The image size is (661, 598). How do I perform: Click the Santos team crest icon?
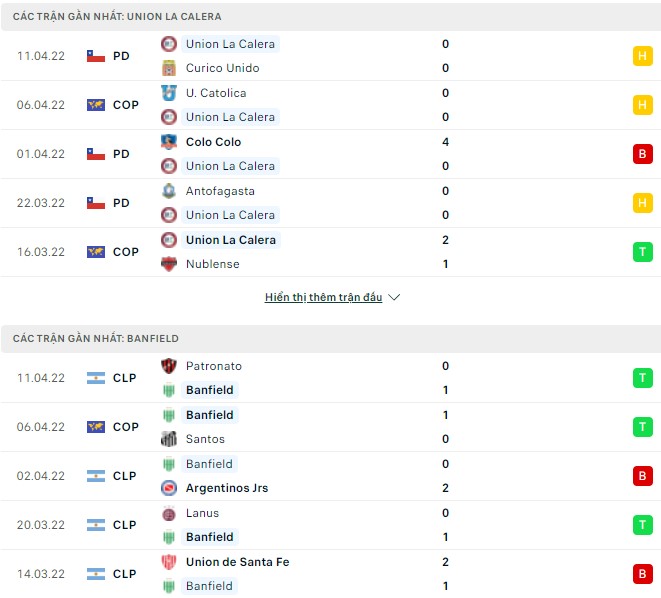pos(169,439)
